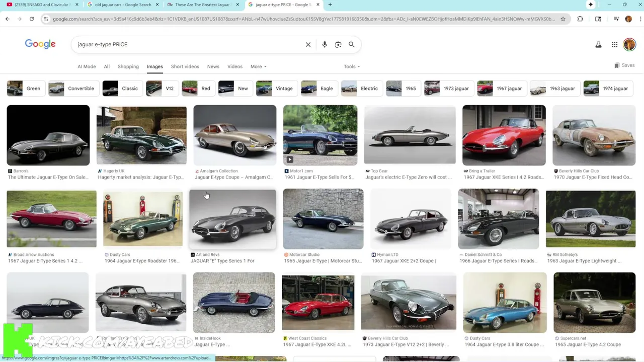The height and width of the screenshot is (362, 644).
Task: Expand the More search categories dropdown
Action: click(259, 66)
